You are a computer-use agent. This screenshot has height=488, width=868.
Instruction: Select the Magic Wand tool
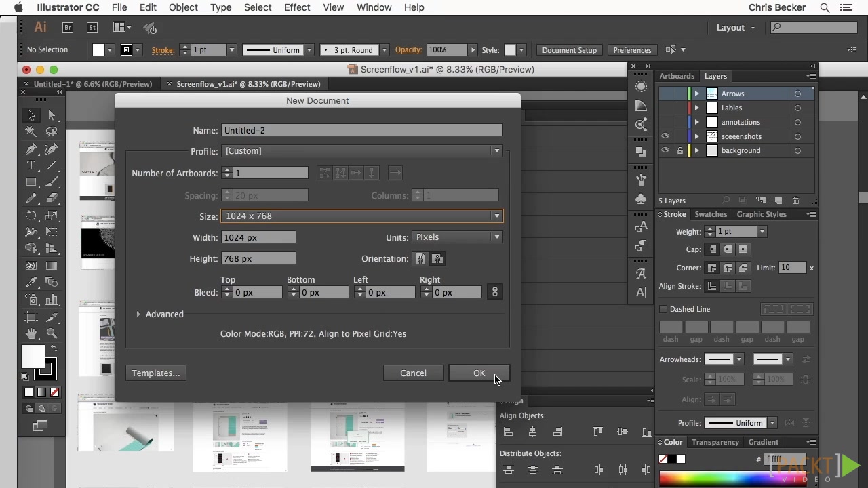coord(31,132)
